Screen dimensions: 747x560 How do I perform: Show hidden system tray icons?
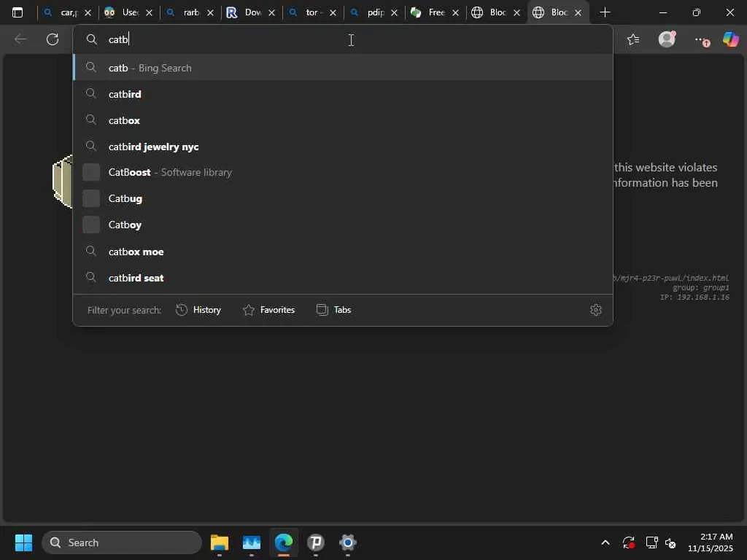pyautogui.click(x=605, y=542)
